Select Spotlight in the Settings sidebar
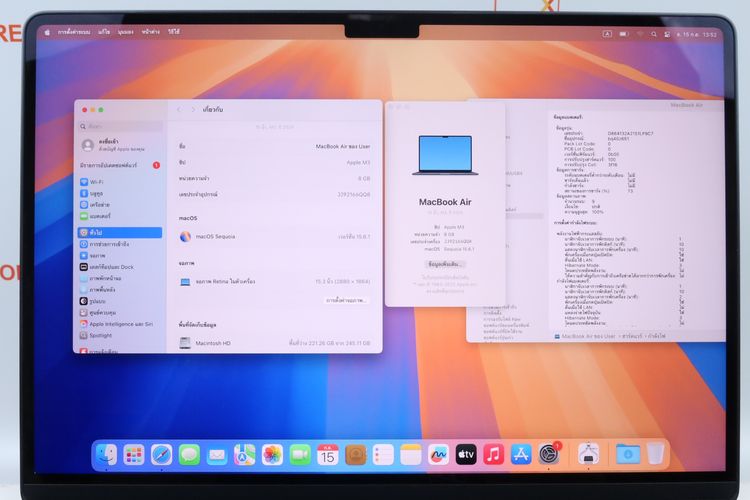This screenshot has width=750, height=500. (120, 335)
